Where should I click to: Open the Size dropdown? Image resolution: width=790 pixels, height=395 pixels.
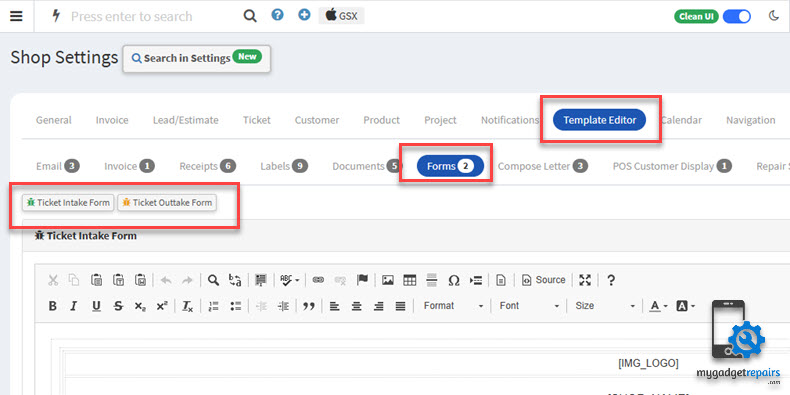click(605, 306)
